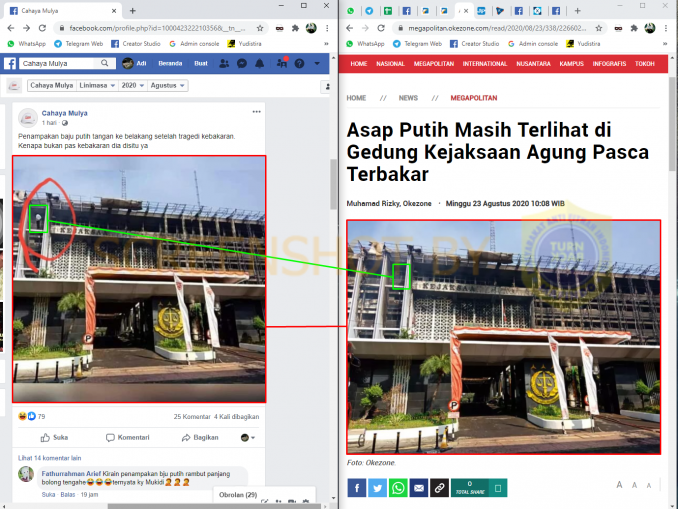The height and width of the screenshot is (509, 678).
Task: Share the article via the Twitter icon
Action: pos(377,488)
